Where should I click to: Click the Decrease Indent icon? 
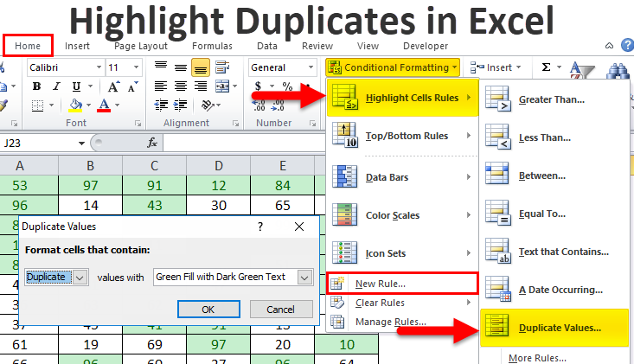point(161,105)
